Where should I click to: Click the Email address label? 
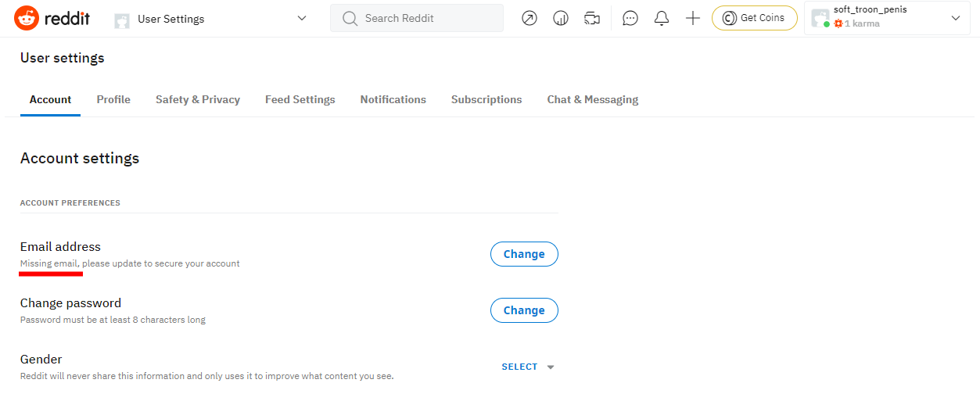[60, 247]
